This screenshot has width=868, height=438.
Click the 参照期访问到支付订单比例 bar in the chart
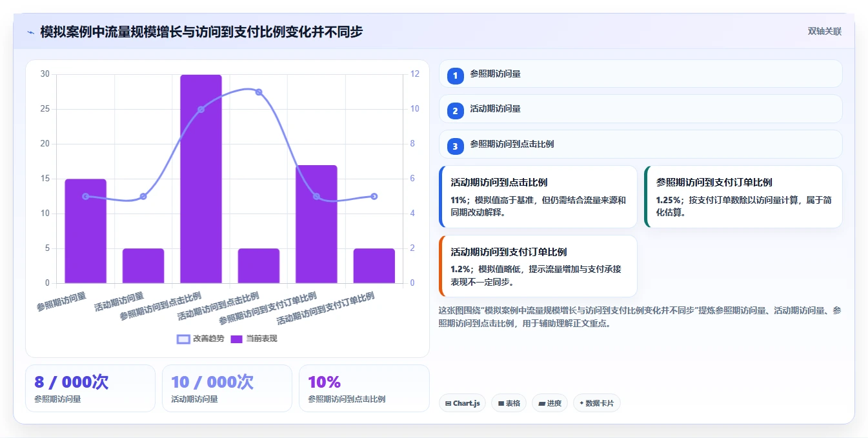pos(316,224)
